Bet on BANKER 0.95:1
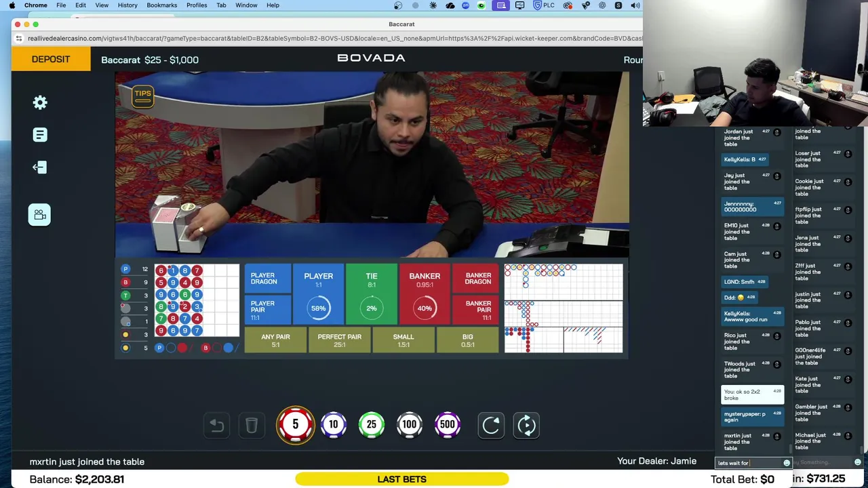The height and width of the screenshot is (488, 868). point(425,294)
